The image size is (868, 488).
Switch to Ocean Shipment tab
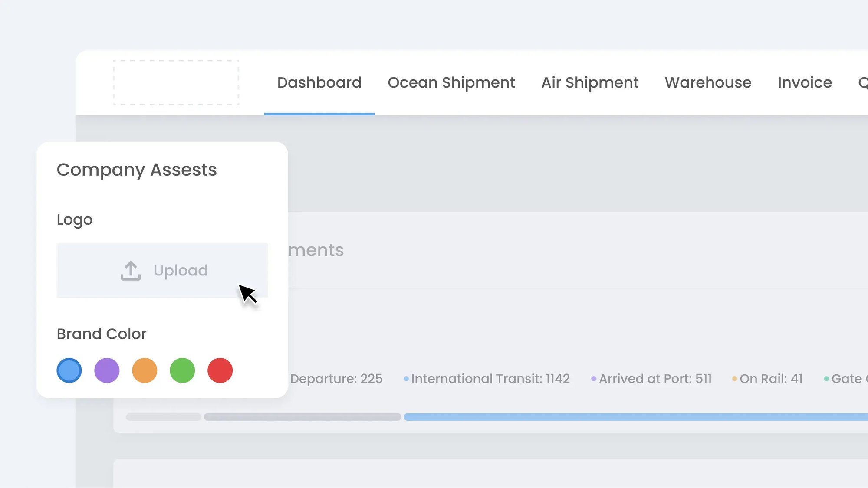(x=451, y=82)
